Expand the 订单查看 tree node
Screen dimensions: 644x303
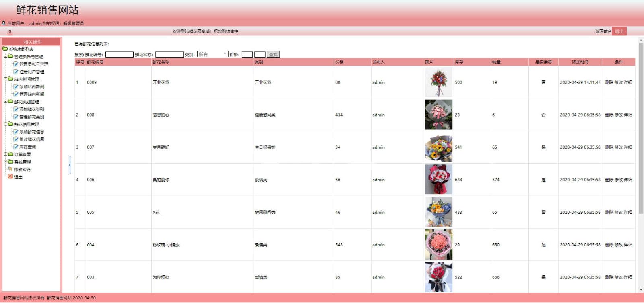click(x=6, y=154)
